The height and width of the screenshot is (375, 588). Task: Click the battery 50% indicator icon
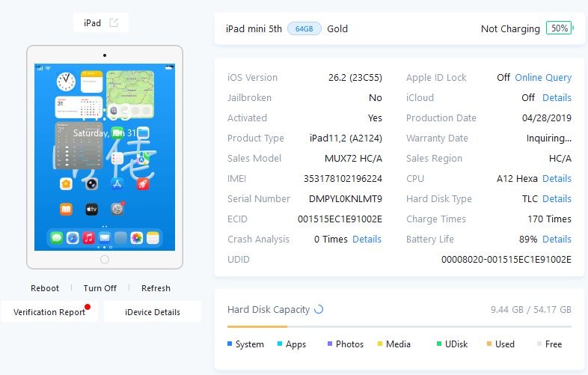[560, 28]
